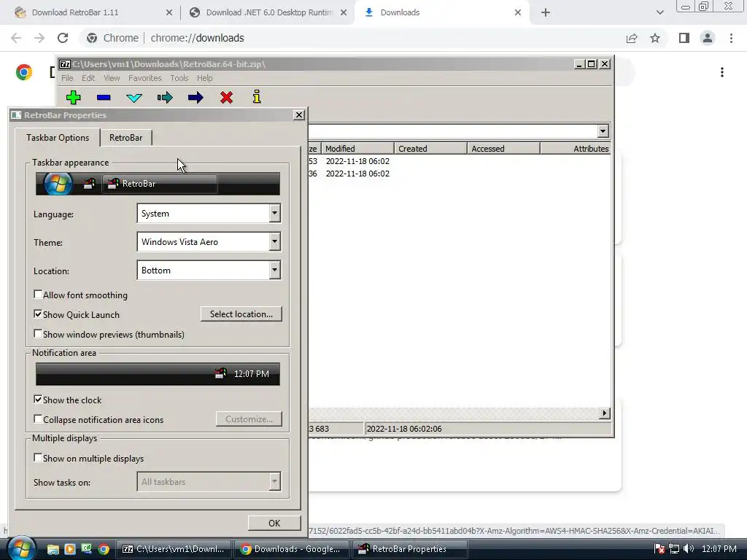Reload the Chrome page
Viewport: 747px width, 560px height.
click(x=63, y=38)
